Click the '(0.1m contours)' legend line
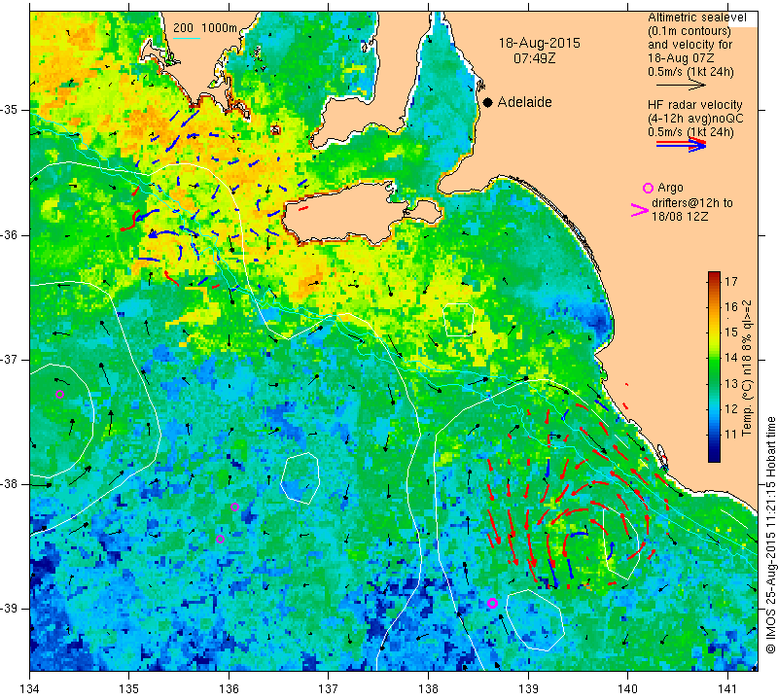Screen dimensions: 778x700 [x=690, y=31]
